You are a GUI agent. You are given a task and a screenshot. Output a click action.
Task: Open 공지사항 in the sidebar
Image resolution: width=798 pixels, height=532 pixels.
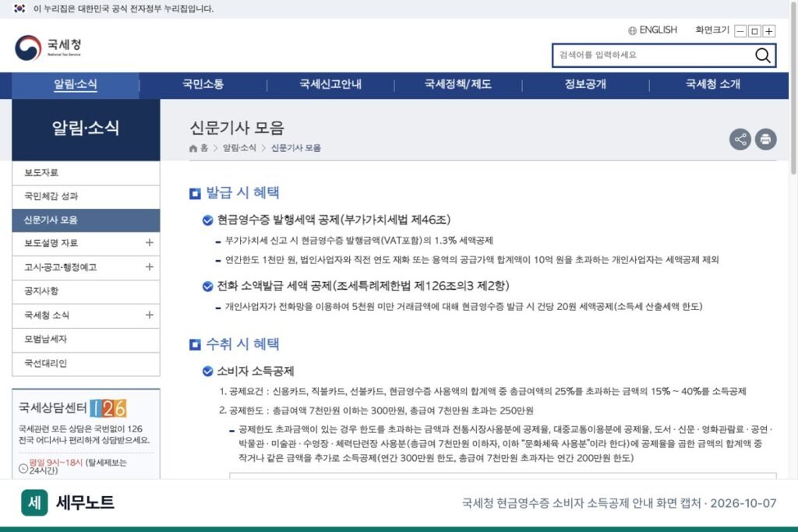point(86,291)
